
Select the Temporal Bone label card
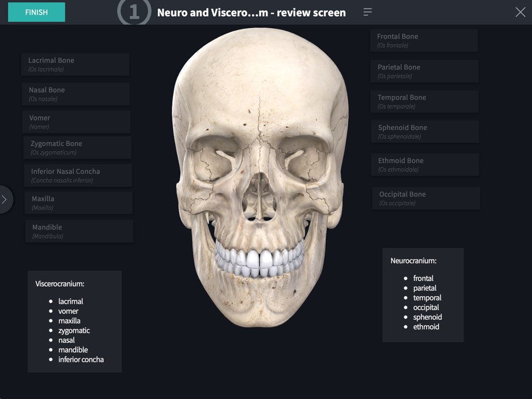pos(424,101)
